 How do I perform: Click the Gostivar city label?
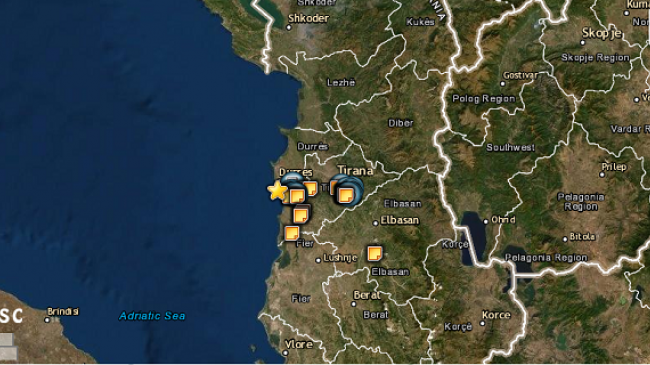pyautogui.click(x=521, y=75)
